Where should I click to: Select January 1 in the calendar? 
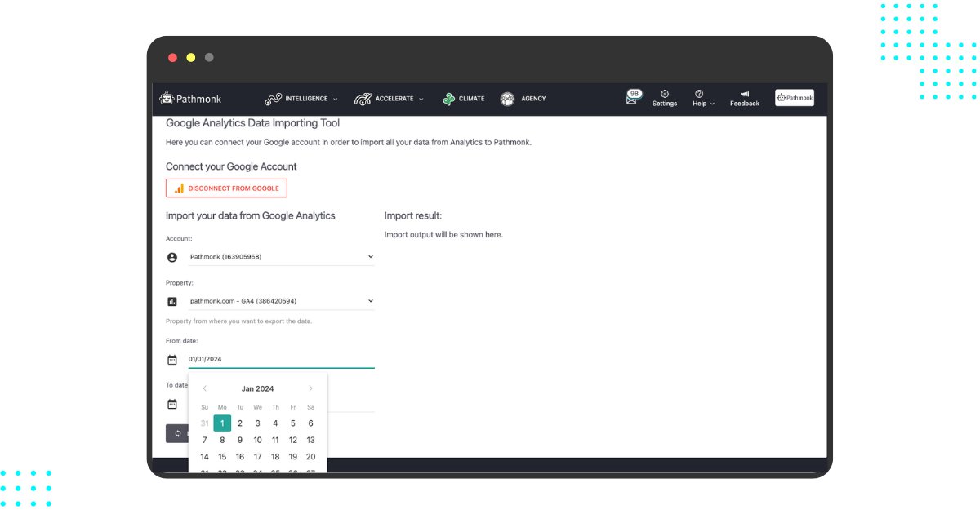click(222, 423)
